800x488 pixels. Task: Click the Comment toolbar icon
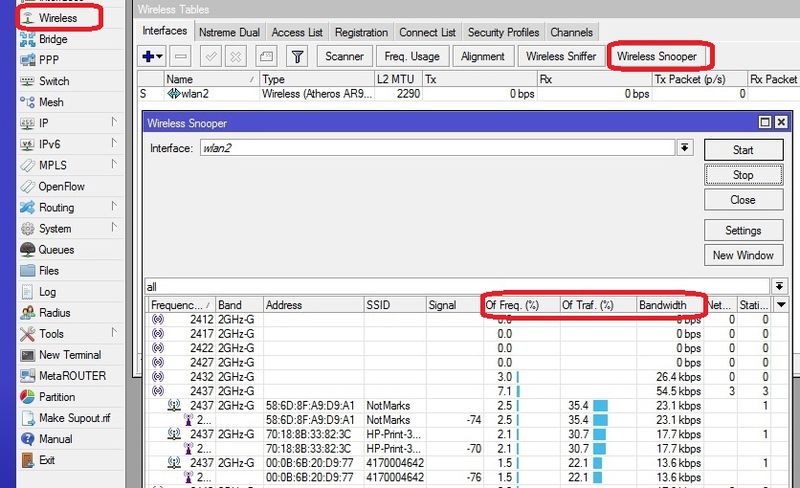(x=266, y=56)
